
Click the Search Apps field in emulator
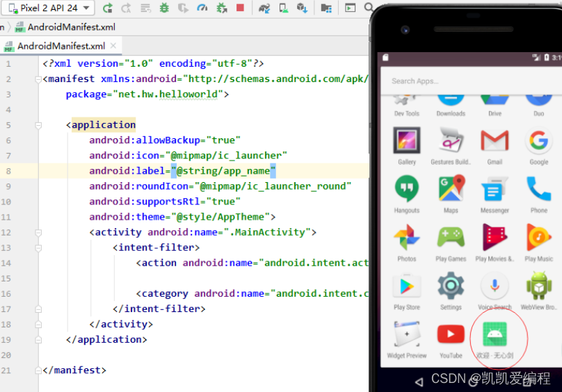(472, 81)
